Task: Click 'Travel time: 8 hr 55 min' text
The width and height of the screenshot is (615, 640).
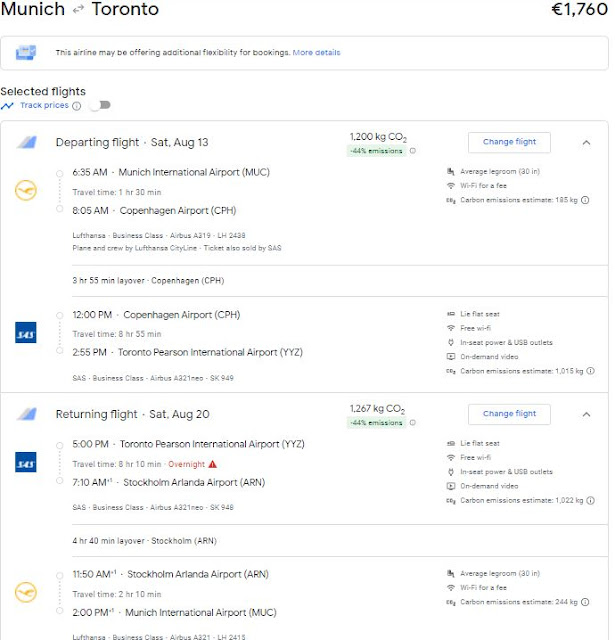Action: 117,334
